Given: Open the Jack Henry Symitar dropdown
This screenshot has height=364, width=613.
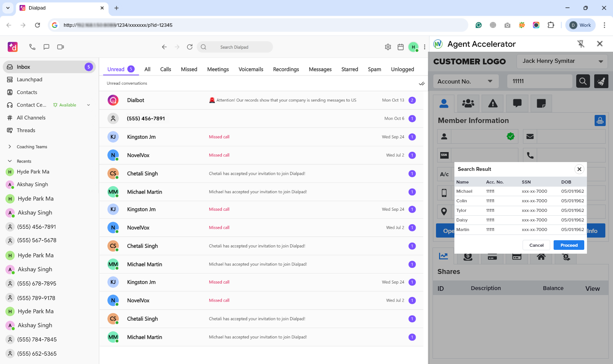Looking at the screenshot, I should (x=562, y=61).
